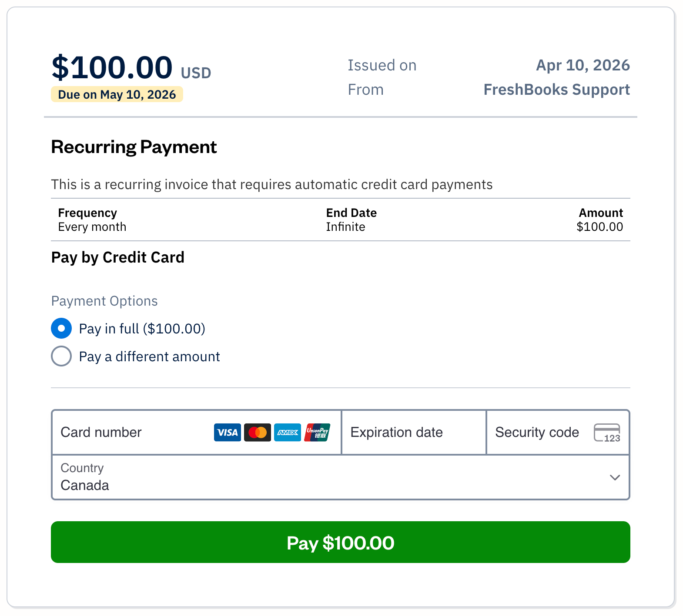Click the Recurring Payment heading

[134, 147]
